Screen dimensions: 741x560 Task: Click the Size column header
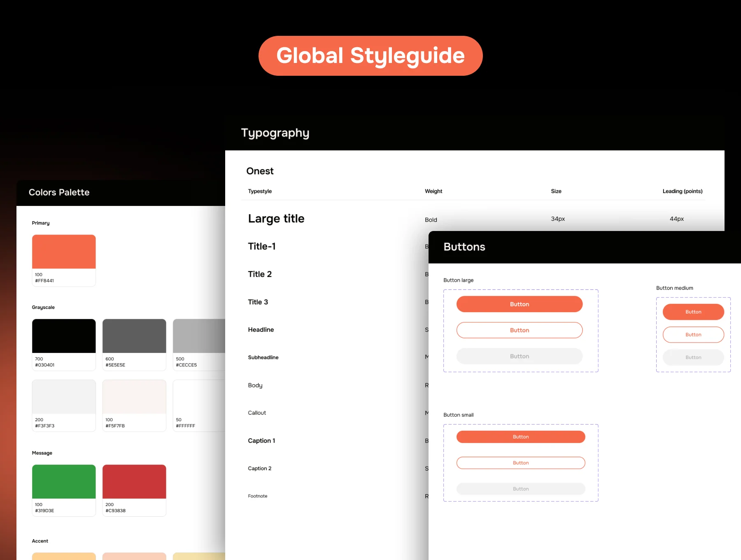(556, 191)
